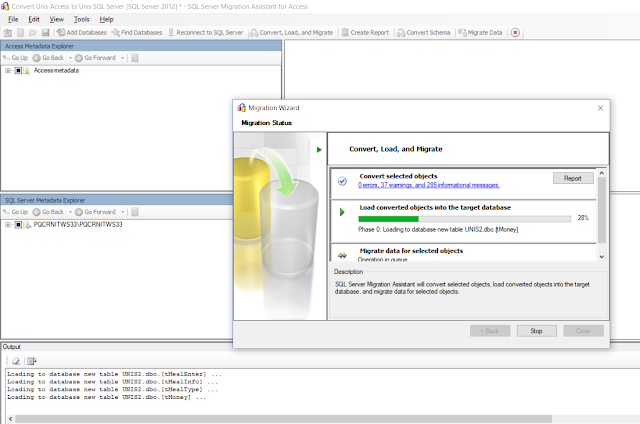The height and width of the screenshot is (424, 640).
Task: Click Reconnect to SQL Server toolbar button
Action: point(205,32)
